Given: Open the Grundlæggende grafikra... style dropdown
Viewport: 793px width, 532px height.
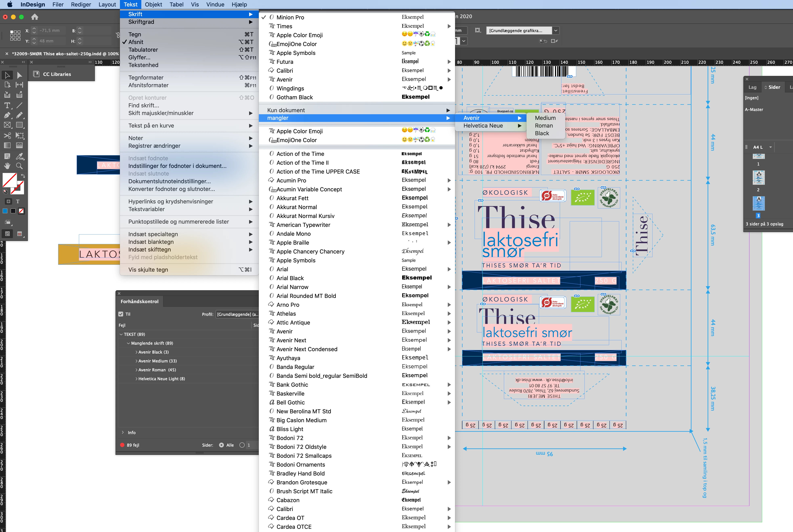Looking at the screenshot, I should pyautogui.click(x=555, y=30).
